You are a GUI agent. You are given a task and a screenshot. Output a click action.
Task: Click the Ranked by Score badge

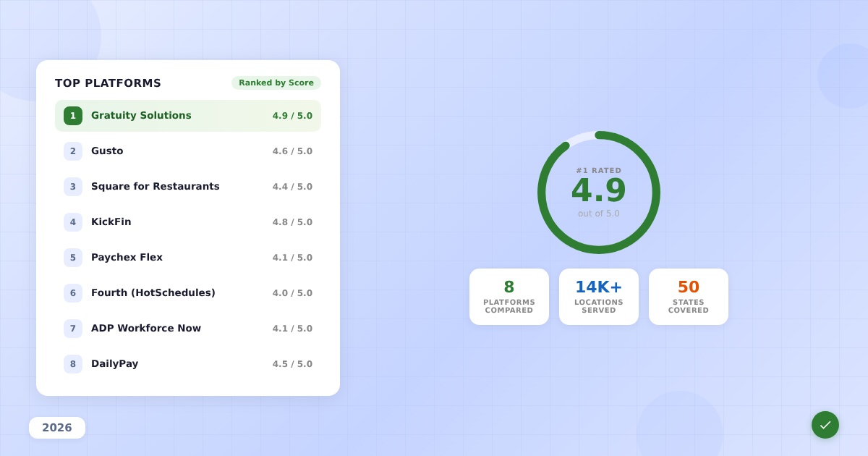(276, 83)
